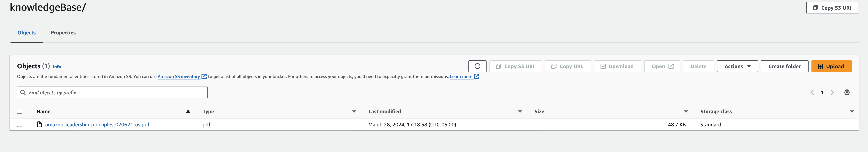Image resolution: width=868 pixels, height=152 pixels.
Task: Check the amazon-leadership-principles PDF row checkbox
Action: click(20, 124)
